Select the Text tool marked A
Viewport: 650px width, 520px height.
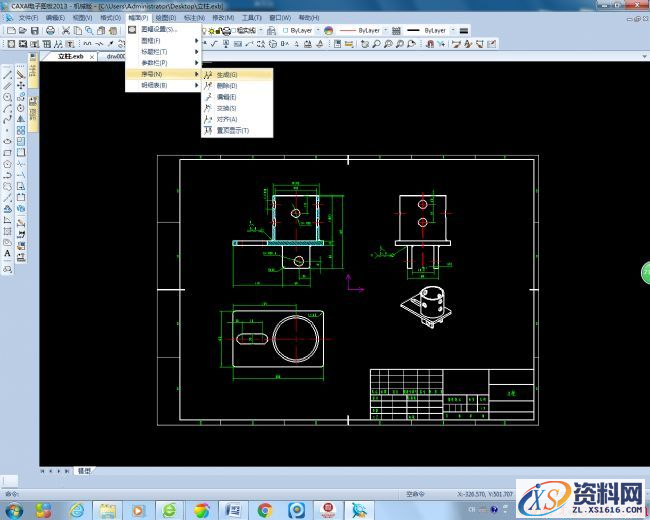(7, 254)
